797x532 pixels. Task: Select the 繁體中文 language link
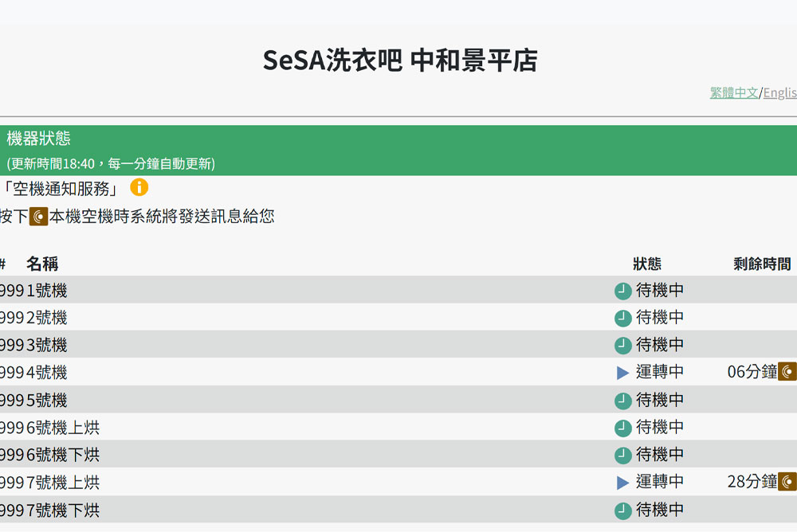tap(733, 92)
